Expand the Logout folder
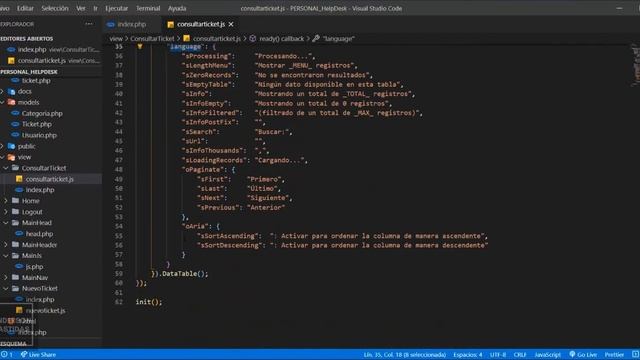The width and height of the screenshot is (640, 360). pyautogui.click(x=32, y=212)
